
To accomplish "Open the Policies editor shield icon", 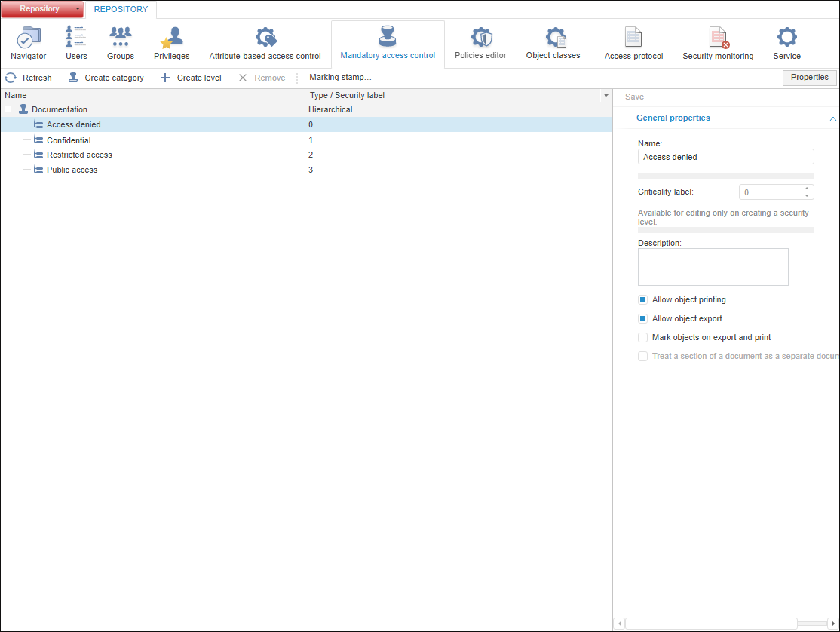I will pyautogui.click(x=480, y=38).
